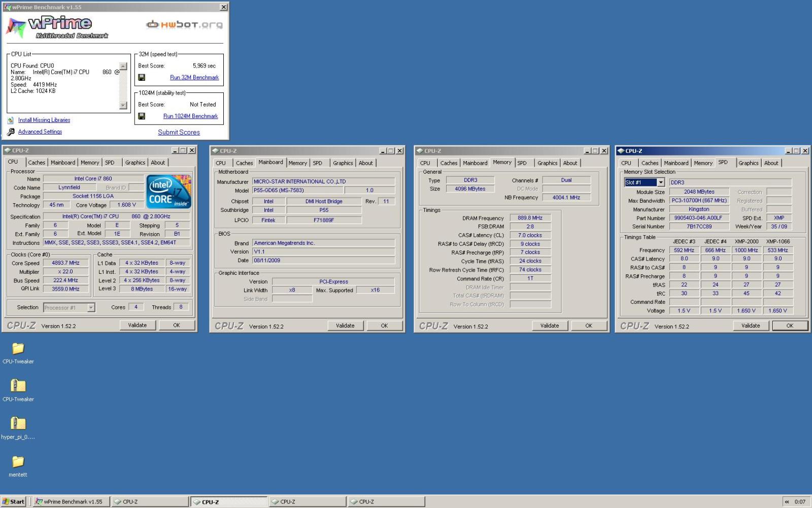This screenshot has width=812, height=508.
Task: Click the Model P55-GD65 (MS-7583) field
Action: (x=298, y=190)
